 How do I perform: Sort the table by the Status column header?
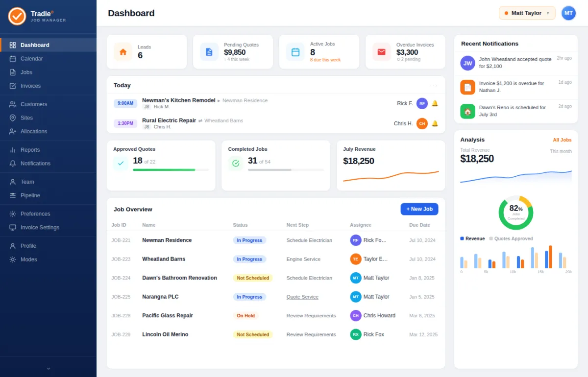(240, 225)
